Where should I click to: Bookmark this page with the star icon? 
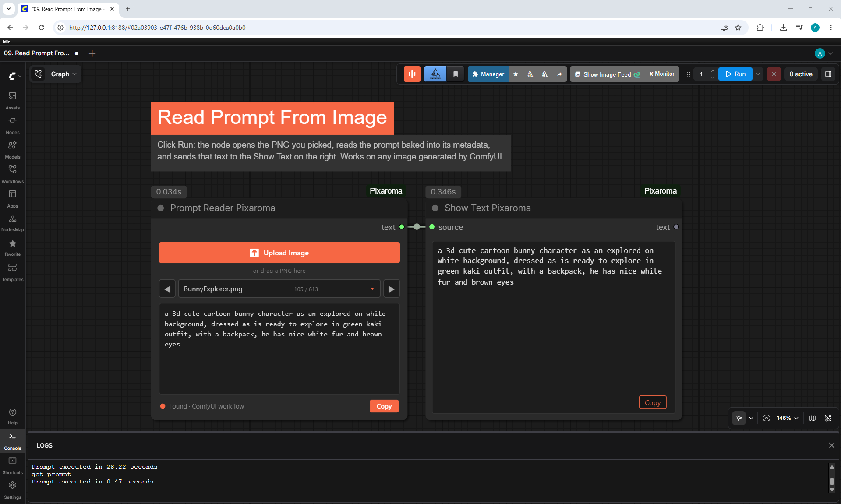(738, 27)
